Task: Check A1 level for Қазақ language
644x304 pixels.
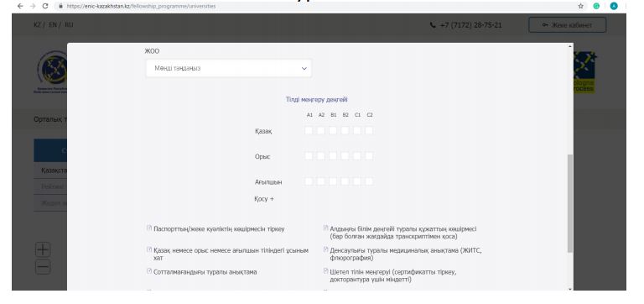Action: click(309, 130)
